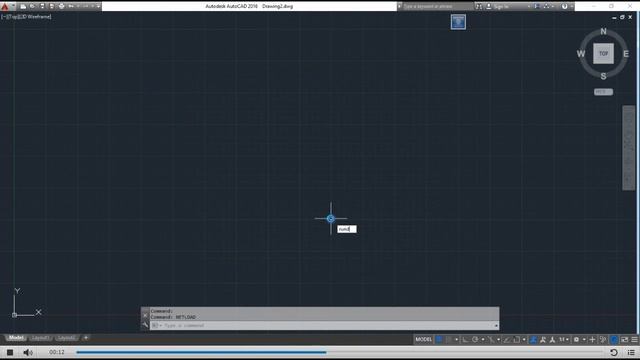The image size is (640, 360).
Task: Click the W direction on ViewCube compass
Action: [581, 53]
